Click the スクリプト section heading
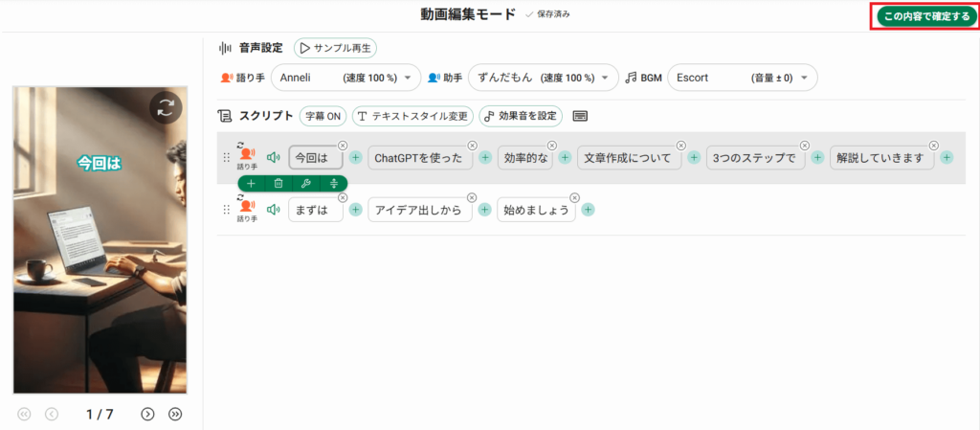The height and width of the screenshot is (430, 980). click(266, 116)
